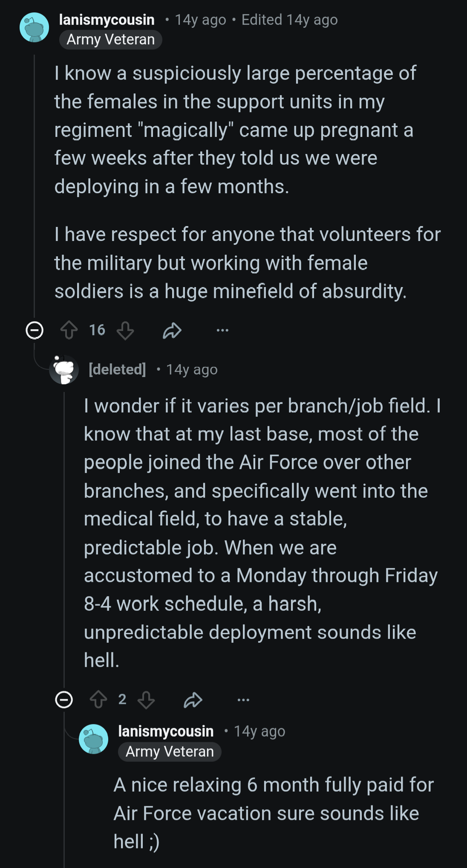Upvote the deleted user's 2-point reply
This screenshot has width=467, height=868.
(x=98, y=700)
